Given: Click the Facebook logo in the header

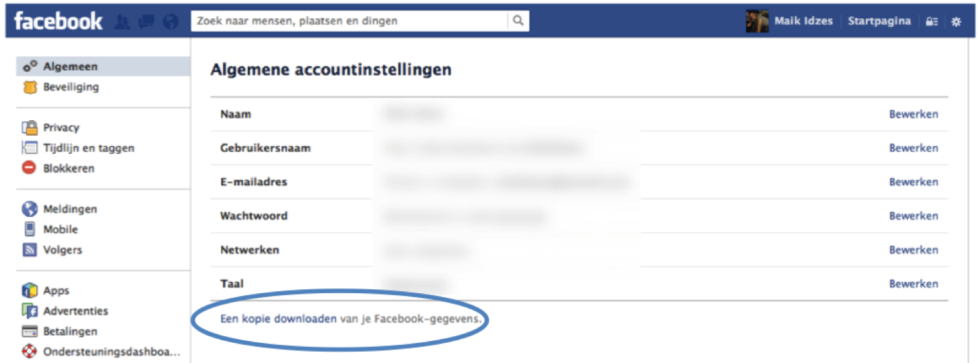Looking at the screenshot, I should 58,21.
